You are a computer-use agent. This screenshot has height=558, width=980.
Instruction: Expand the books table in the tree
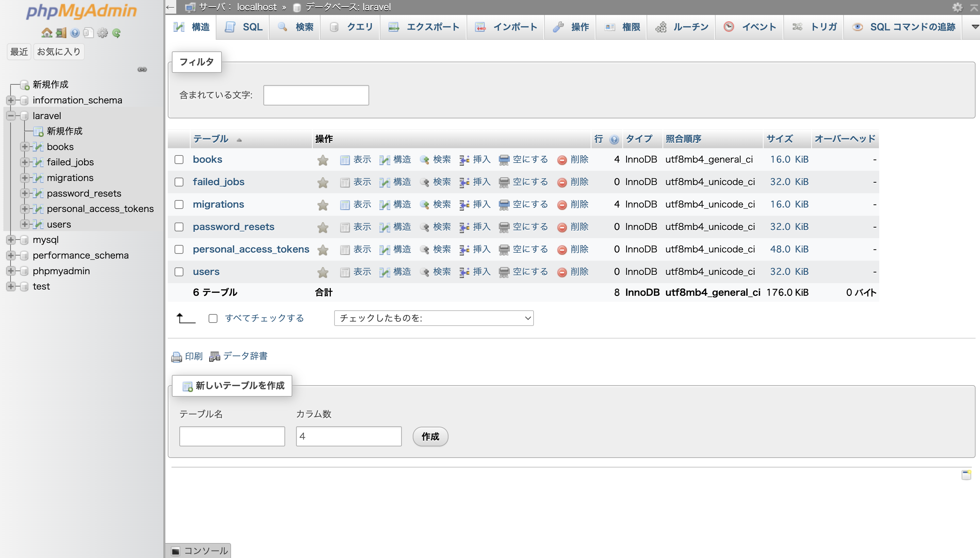25,147
